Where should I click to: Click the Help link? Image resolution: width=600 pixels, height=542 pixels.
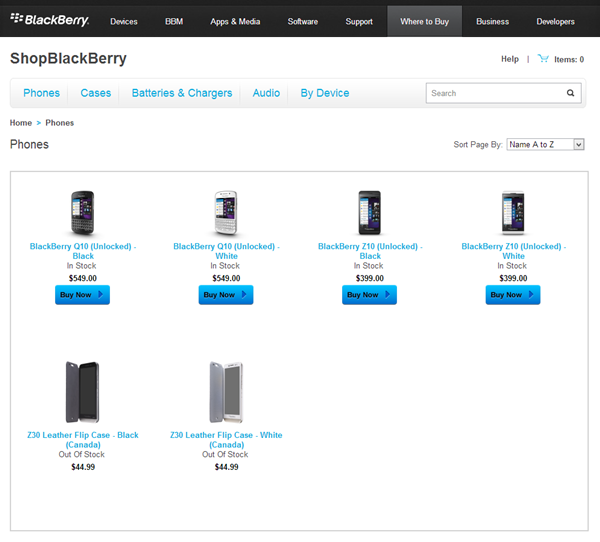(510, 59)
